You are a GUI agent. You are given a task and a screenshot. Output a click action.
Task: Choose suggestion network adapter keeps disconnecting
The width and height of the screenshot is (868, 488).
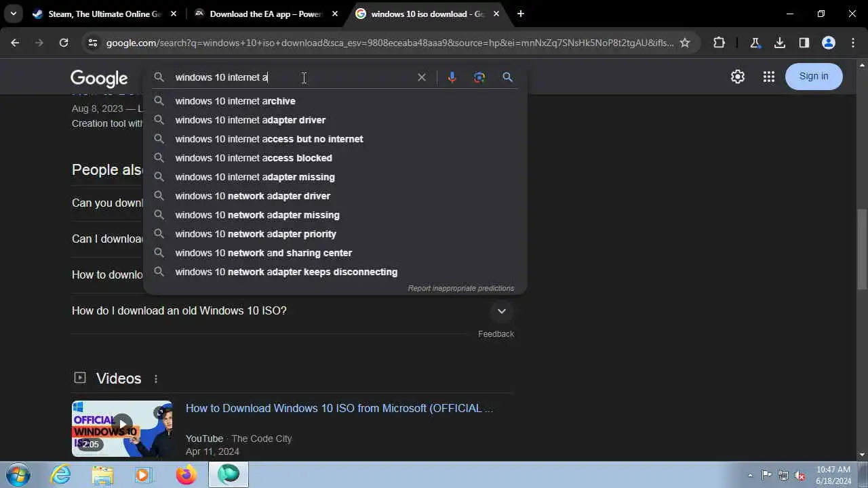(x=335, y=272)
